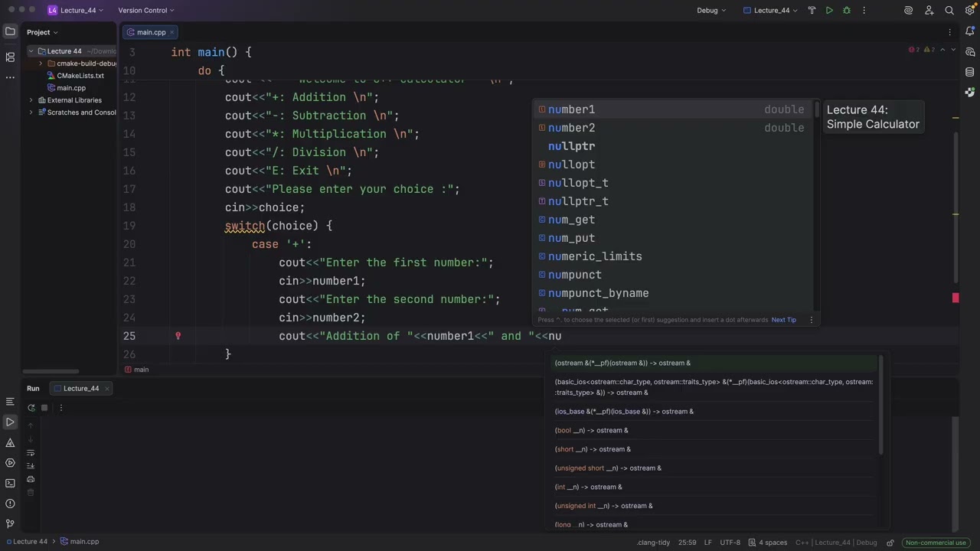Open Database tool window icon

[970, 72]
